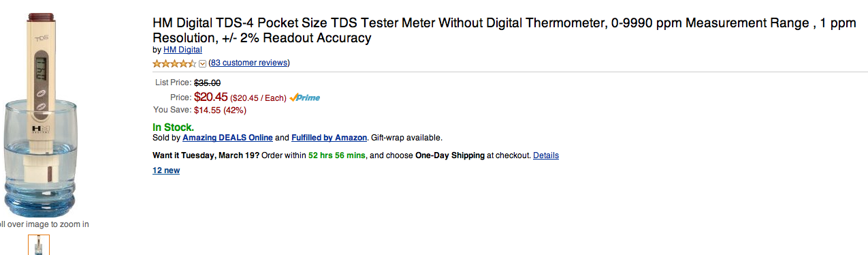The image size is (868, 255).
Task: Click the Prime logo icon
Action: pyautogui.click(x=305, y=97)
